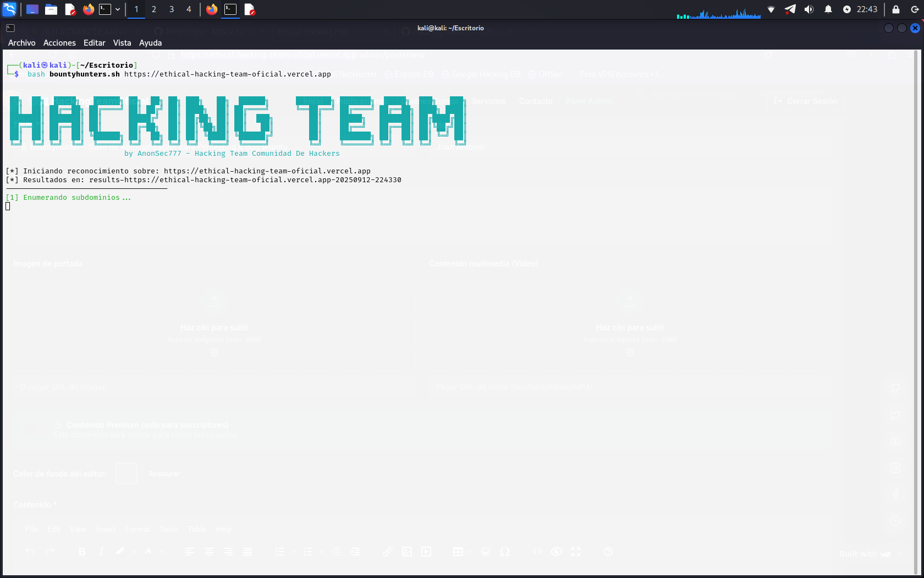Click the Restaurar button

click(164, 473)
